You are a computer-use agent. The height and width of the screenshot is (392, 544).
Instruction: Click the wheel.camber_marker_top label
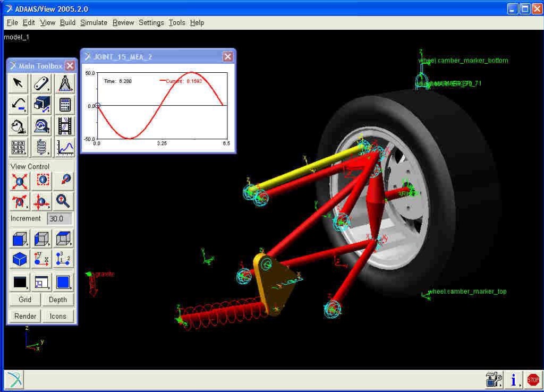pyautogui.click(x=467, y=292)
